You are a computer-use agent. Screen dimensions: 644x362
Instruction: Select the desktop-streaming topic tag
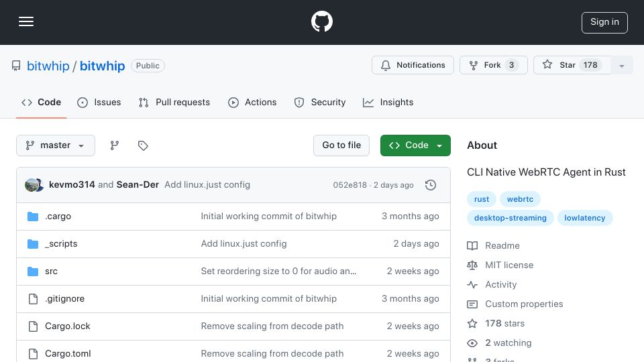pyautogui.click(x=510, y=218)
